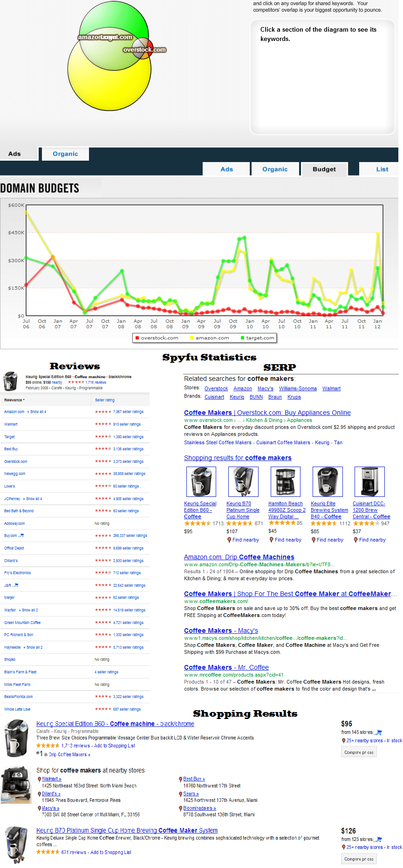Click the 'Seller rating' column header
Screen dimensions: 403x868
coord(105,400)
